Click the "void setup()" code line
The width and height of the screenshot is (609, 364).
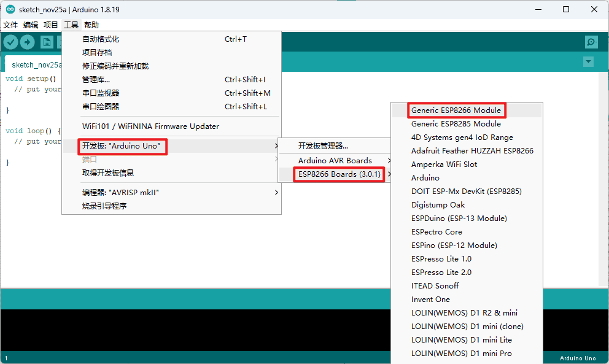point(31,79)
